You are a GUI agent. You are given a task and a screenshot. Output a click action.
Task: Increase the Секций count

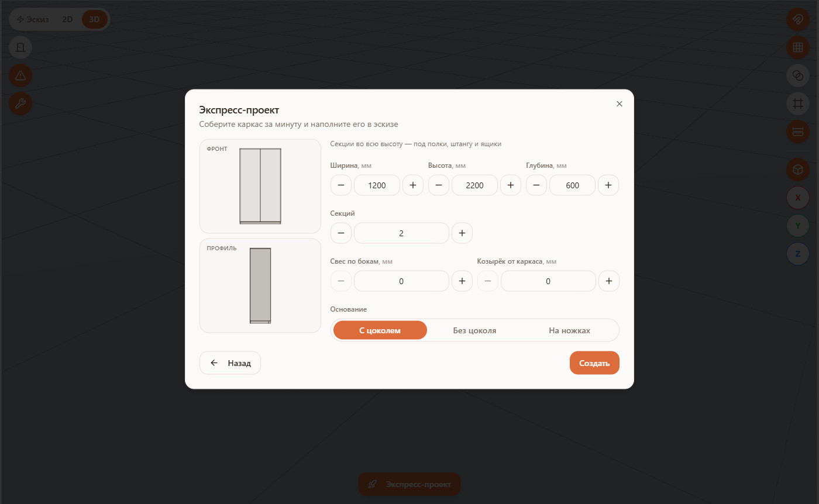click(x=462, y=233)
